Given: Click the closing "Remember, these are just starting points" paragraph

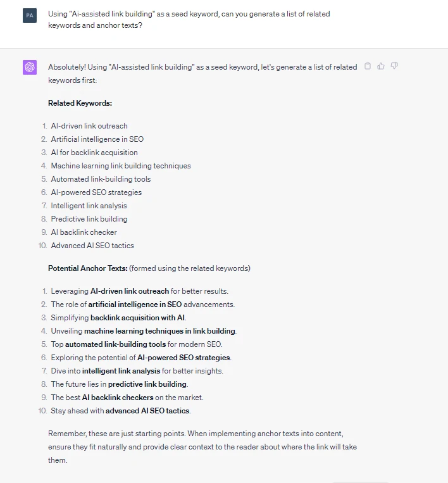Looking at the screenshot, I should tap(202, 446).
